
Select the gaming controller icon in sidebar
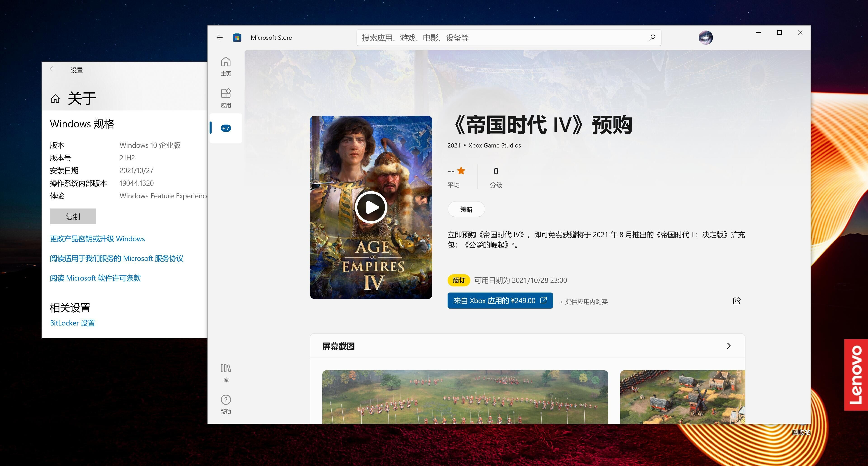tap(225, 128)
